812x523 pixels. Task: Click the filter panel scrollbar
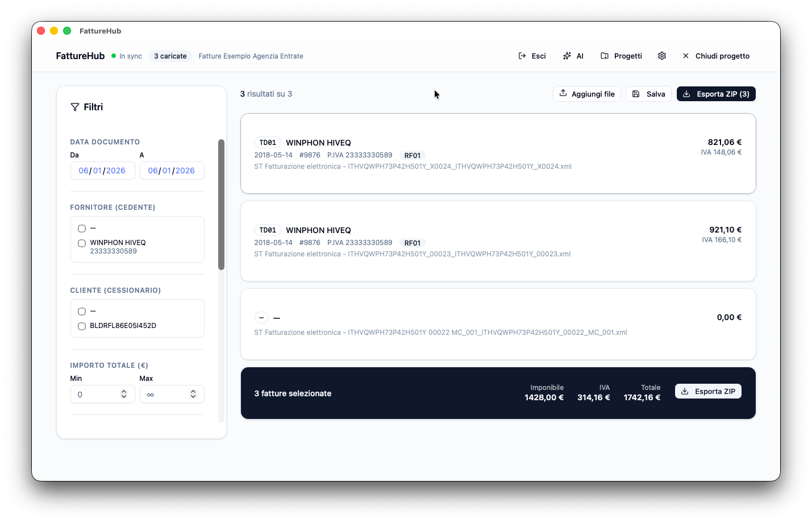coord(222,205)
